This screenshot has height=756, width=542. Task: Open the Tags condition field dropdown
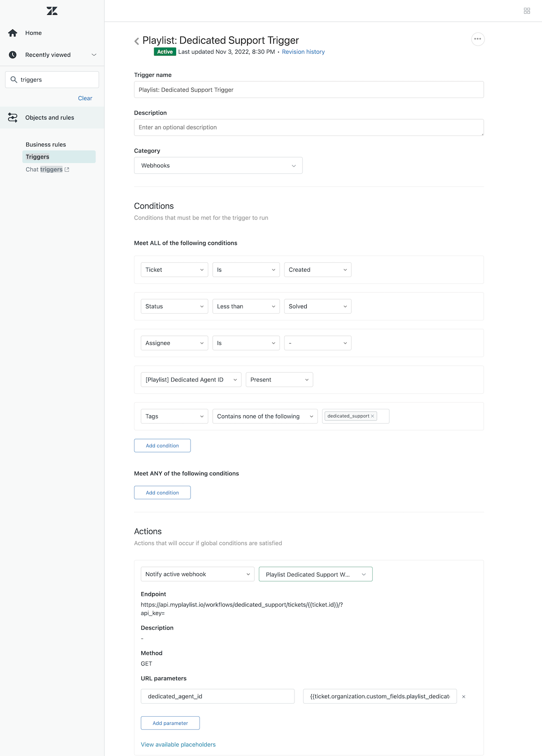point(174,416)
